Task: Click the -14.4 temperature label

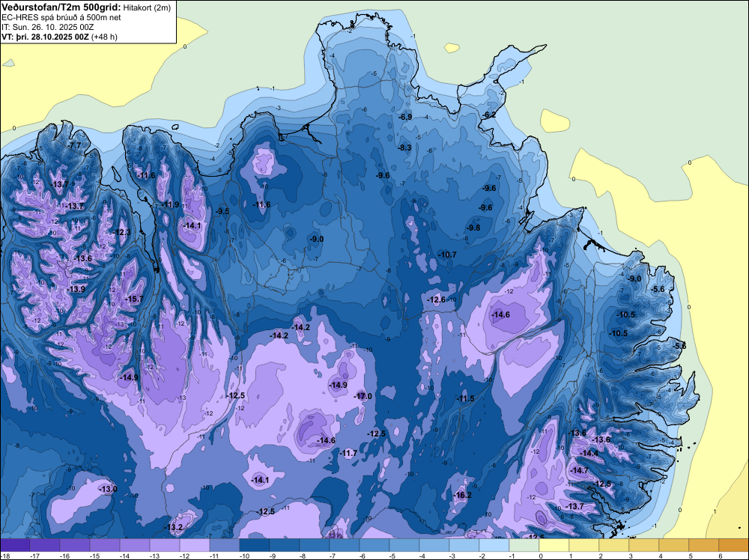Action: tap(589, 453)
